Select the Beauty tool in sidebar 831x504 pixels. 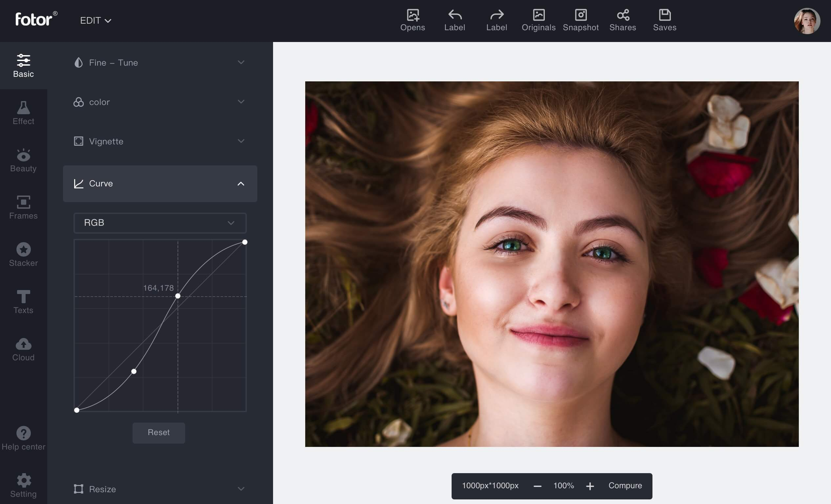[23, 160]
